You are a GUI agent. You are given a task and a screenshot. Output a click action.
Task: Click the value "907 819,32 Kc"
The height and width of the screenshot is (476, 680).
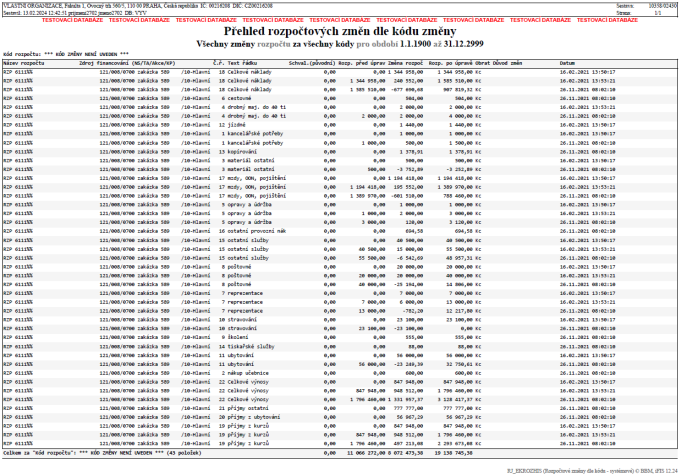[x=462, y=90]
